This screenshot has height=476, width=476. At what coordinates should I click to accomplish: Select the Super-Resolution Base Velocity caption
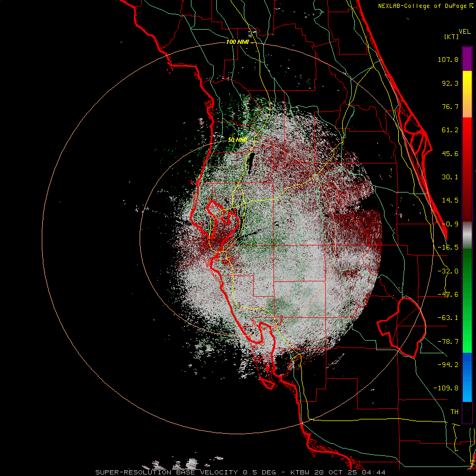click(x=240, y=472)
